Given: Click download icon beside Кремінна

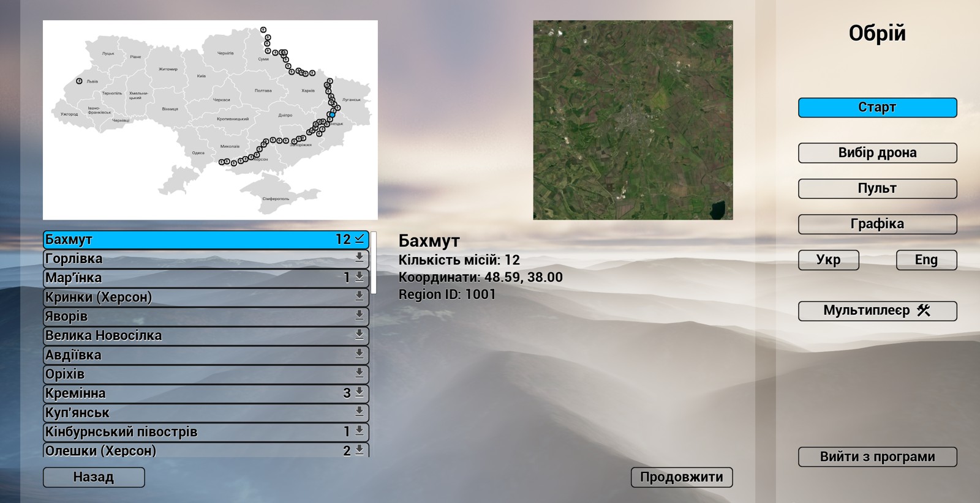Looking at the screenshot, I should point(360,393).
